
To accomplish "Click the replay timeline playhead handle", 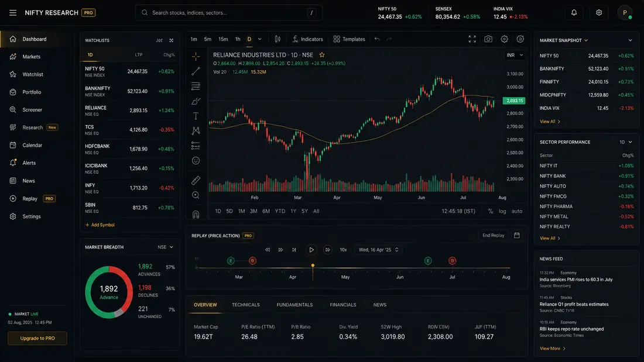I will click(313, 266).
